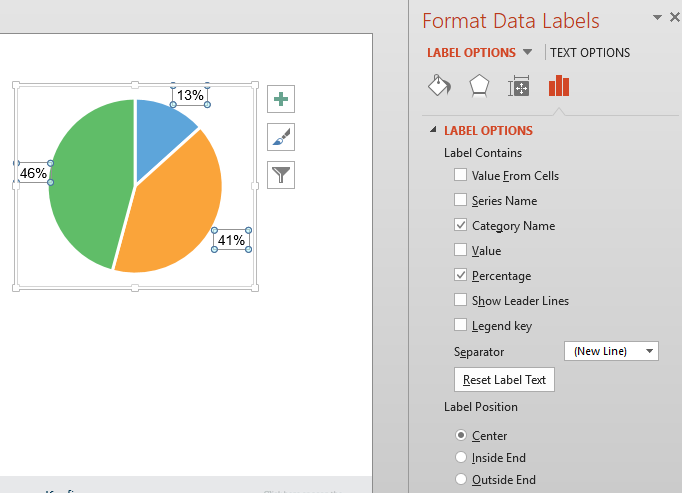Collapse the Label Options section triangle
Image resolution: width=682 pixels, height=493 pixels.
(x=433, y=130)
